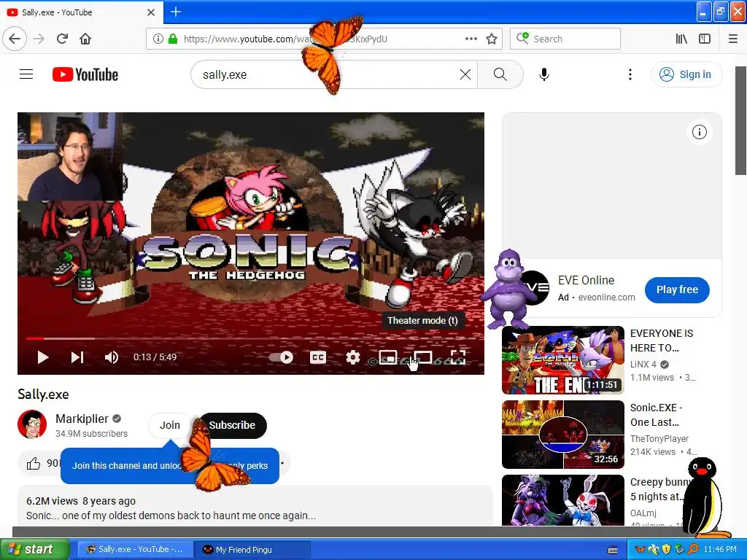Open the ad info circle icon
This screenshot has height=560, width=747.
(x=699, y=132)
